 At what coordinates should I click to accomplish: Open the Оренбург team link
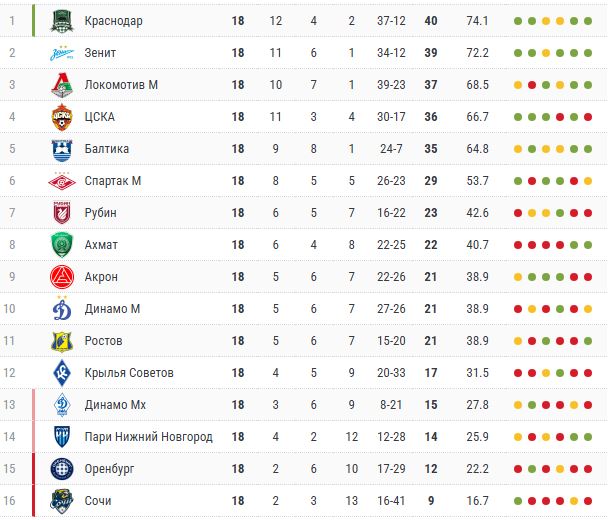(110, 469)
